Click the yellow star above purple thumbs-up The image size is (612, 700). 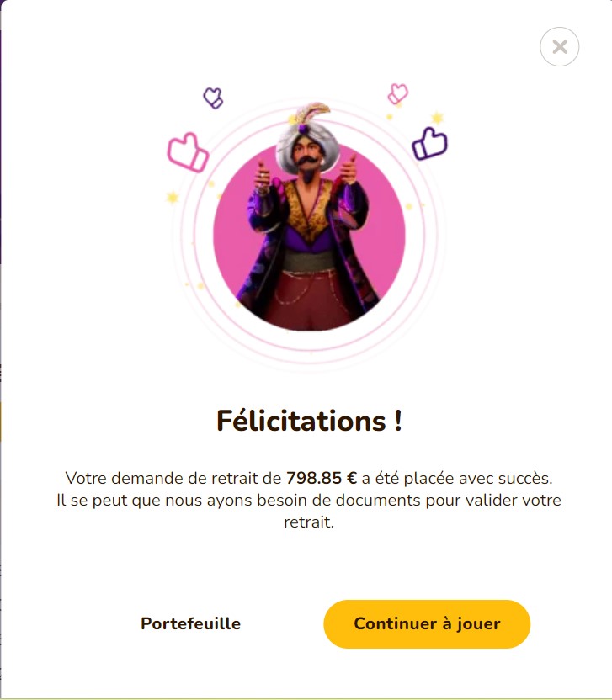click(x=438, y=118)
